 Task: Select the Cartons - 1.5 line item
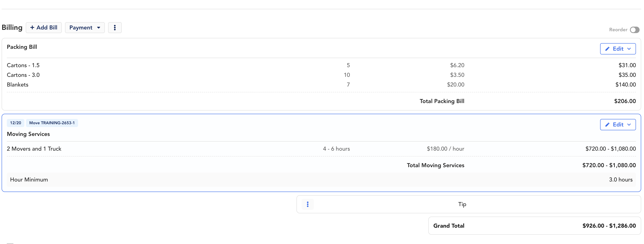(x=23, y=65)
